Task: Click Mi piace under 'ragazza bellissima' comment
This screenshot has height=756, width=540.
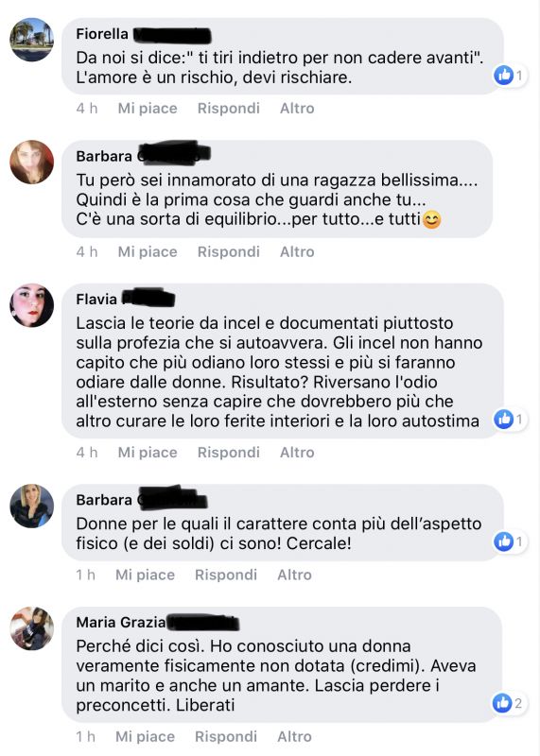Action: pos(148,251)
